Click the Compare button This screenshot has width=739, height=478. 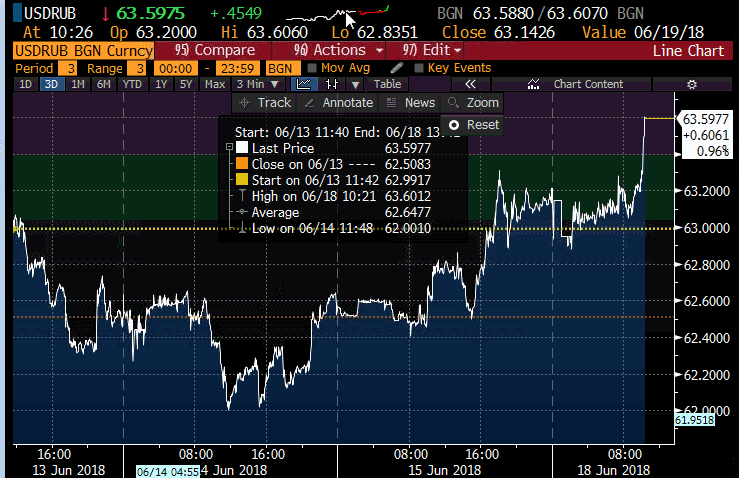pos(214,50)
